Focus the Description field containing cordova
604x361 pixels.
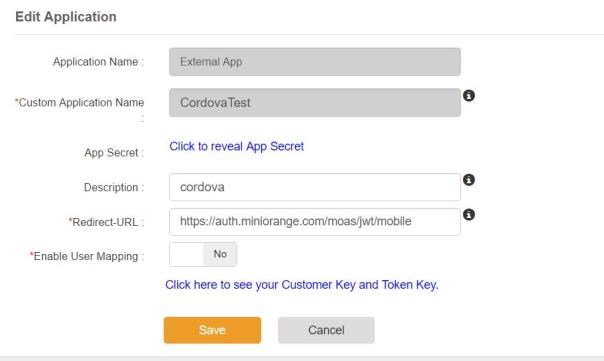(315, 187)
